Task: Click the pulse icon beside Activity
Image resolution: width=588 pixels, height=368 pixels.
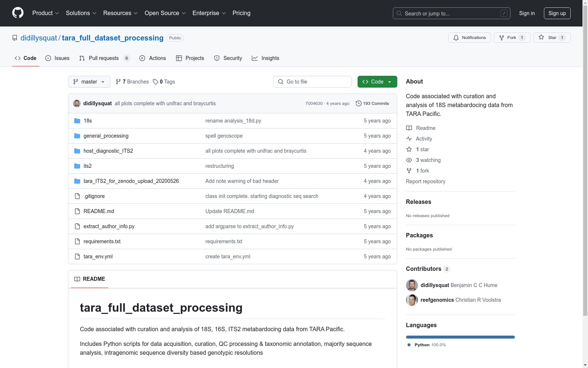Action: coord(409,139)
